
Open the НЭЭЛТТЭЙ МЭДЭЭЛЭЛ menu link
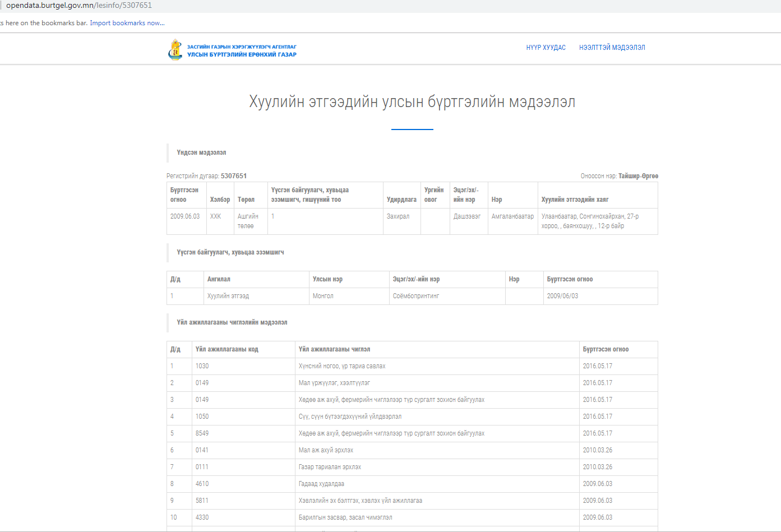[612, 48]
